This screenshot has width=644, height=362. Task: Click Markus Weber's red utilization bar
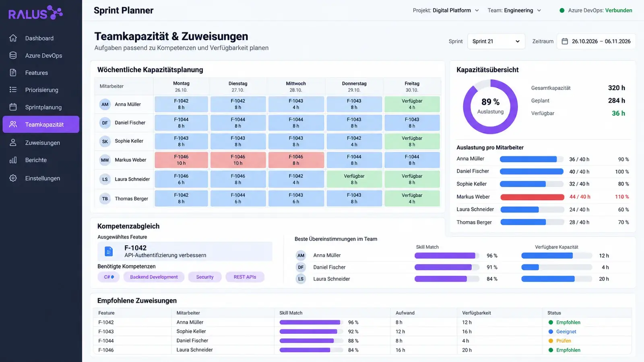click(x=532, y=197)
